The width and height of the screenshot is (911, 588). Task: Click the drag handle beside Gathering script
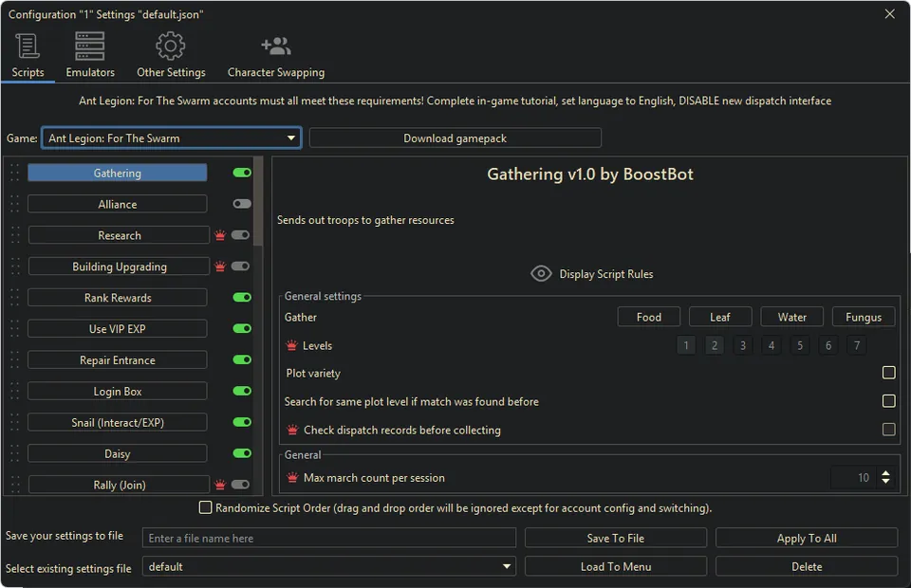tap(15, 173)
